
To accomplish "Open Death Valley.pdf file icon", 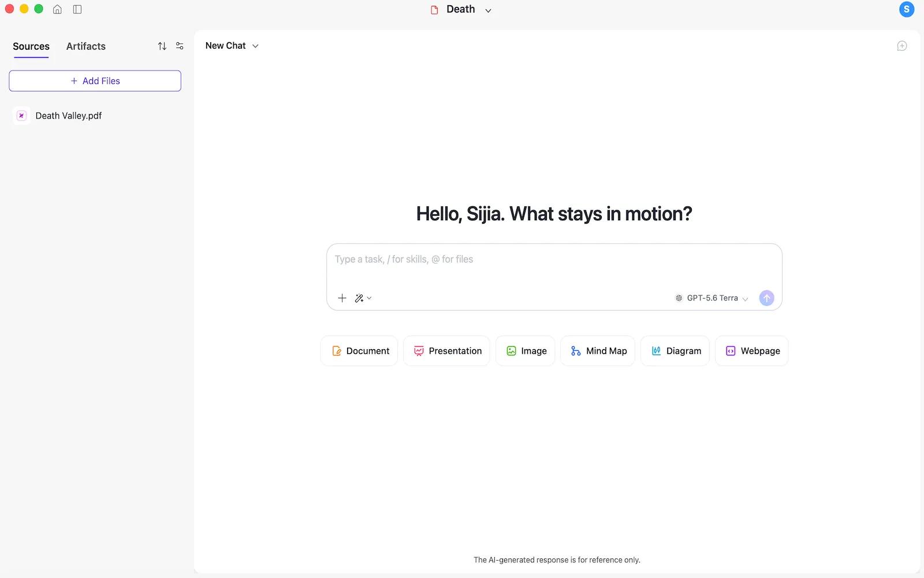I will click(x=21, y=116).
